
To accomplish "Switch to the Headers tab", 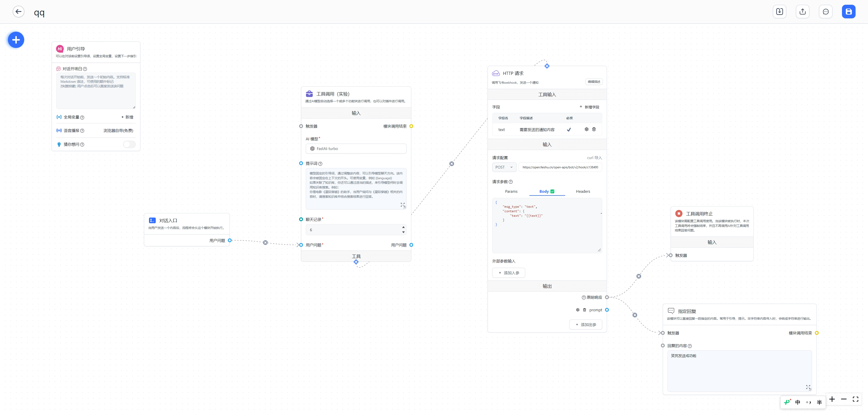I will (x=583, y=191).
